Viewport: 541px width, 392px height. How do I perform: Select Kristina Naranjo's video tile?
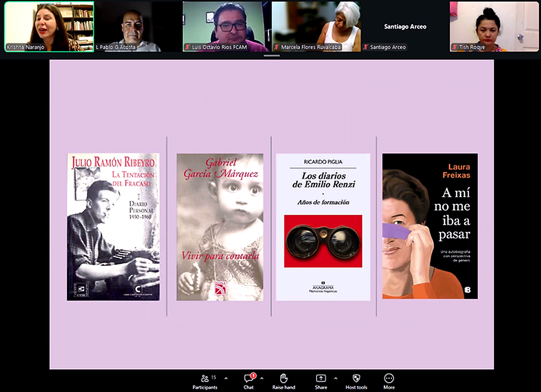coord(49,26)
